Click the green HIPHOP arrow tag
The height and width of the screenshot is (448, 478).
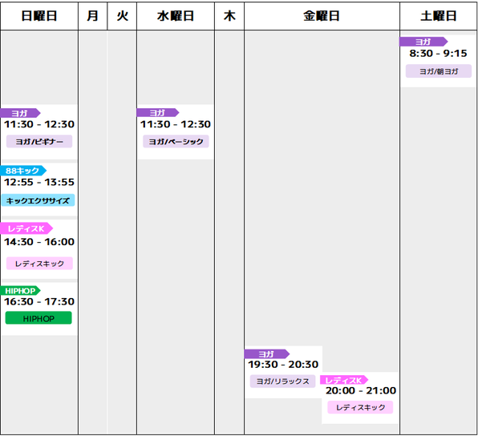(x=20, y=291)
